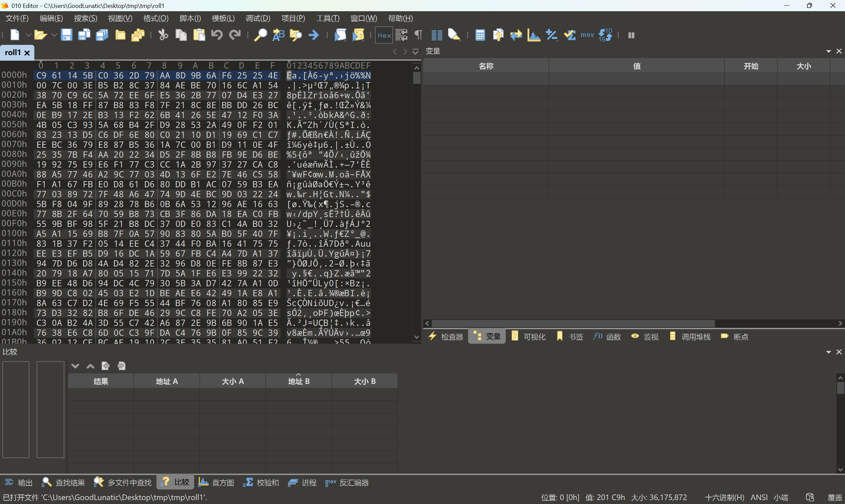Screen dimensions: 845x504
Task: Sort by the 地址 B column header
Action: (299, 381)
